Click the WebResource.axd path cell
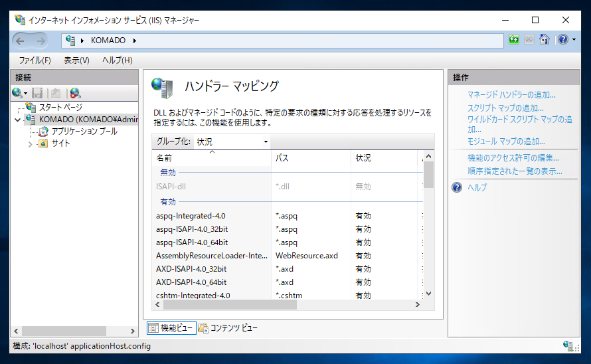 pyautogui.click(x=306, y=255)
